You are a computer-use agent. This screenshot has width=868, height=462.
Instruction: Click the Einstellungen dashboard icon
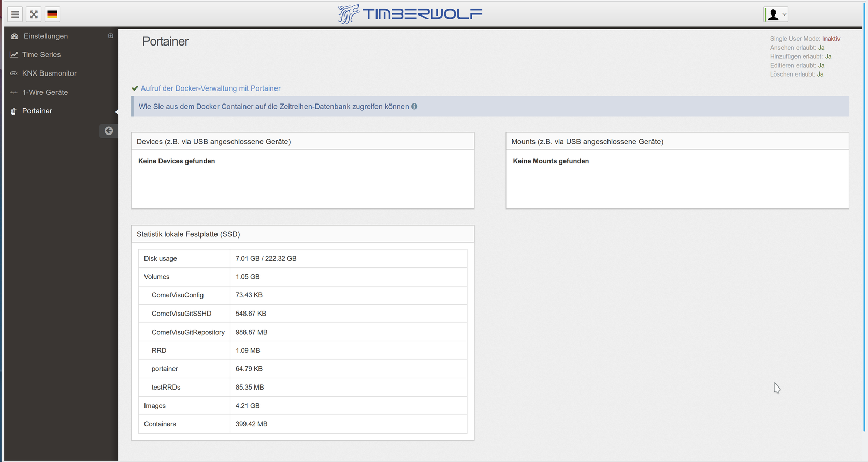(x=14, y=36)
